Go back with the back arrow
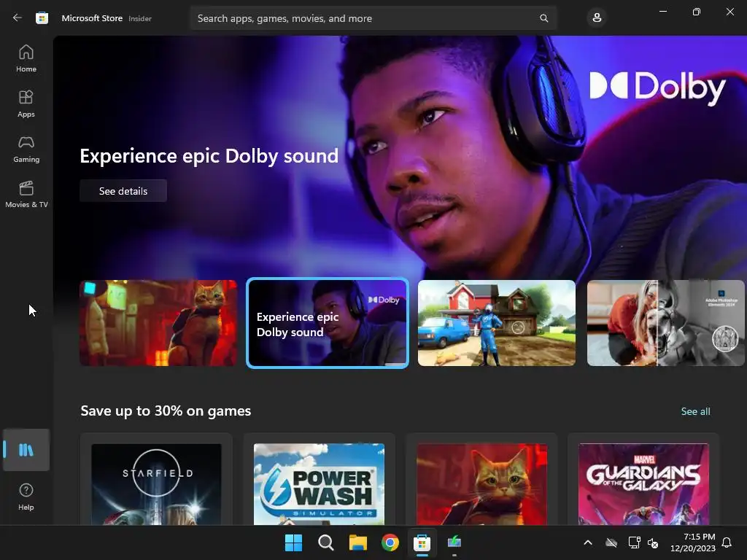The height and width of the screenshot is (560, 747). (18, 18)
